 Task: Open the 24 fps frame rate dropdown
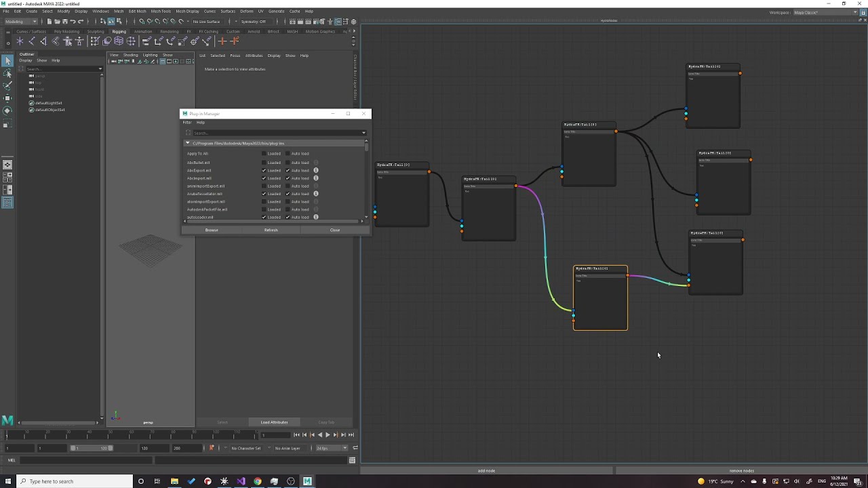(332, 448)
